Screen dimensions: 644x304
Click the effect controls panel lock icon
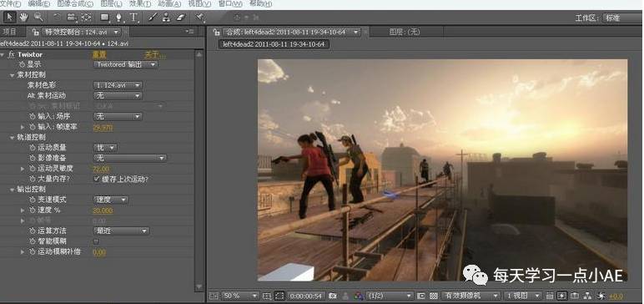click(x=36, y=32)
